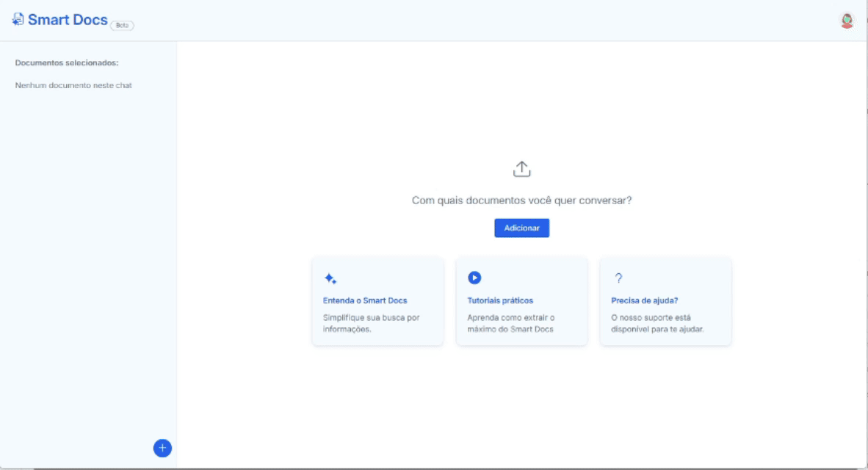Click the sparkle icon on first card

[330, 278]
